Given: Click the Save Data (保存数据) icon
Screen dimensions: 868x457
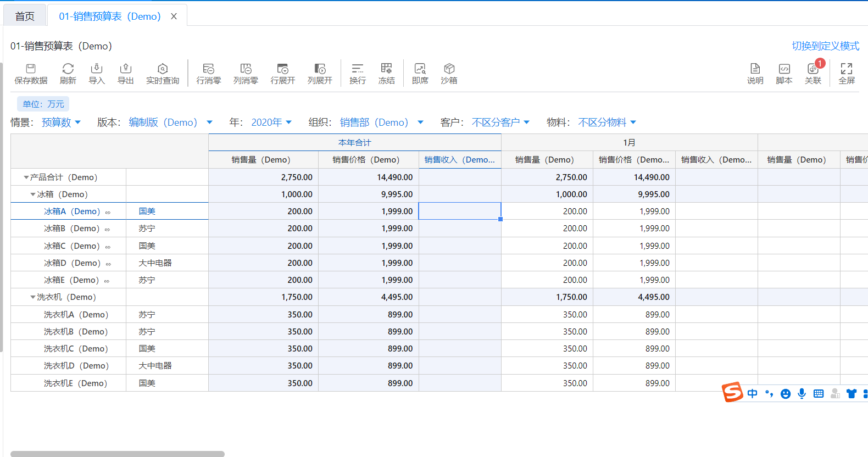Looking at the screenshot, I should pyautogui.click(x=31, y=69).
